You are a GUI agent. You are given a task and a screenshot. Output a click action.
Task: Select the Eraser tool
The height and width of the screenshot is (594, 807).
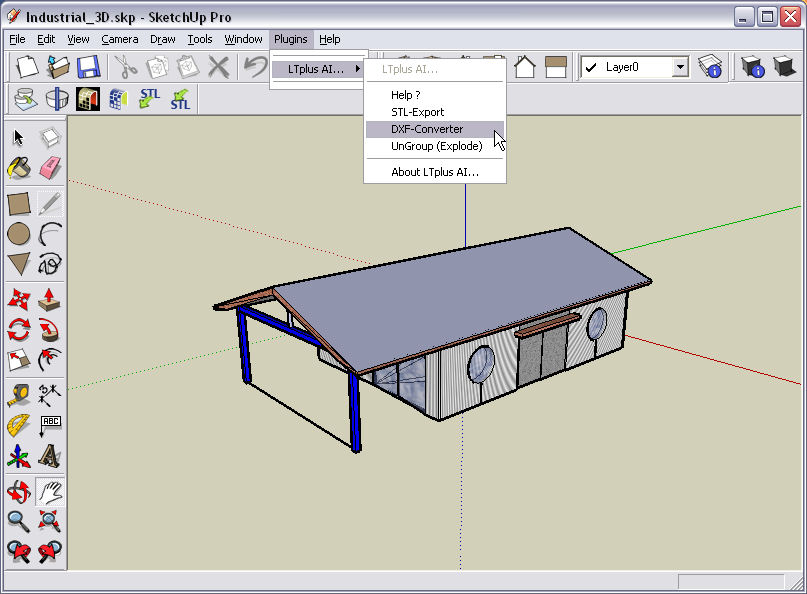coord(49,167)
